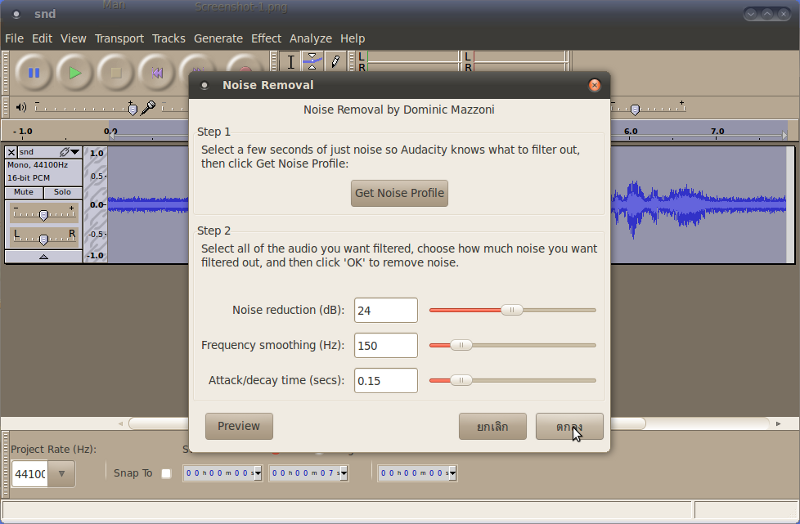Open the Help menu

pyautogui.click(x=353, y=39)
